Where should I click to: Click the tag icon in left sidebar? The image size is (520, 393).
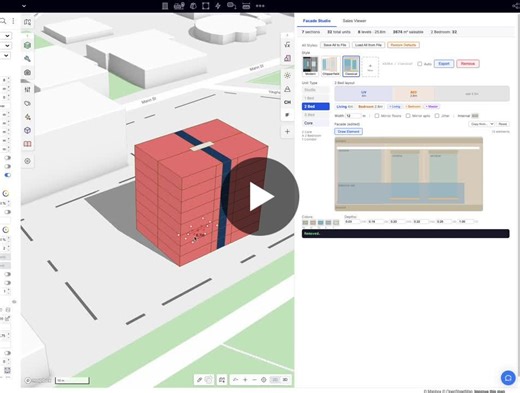(x=27, y=103)
